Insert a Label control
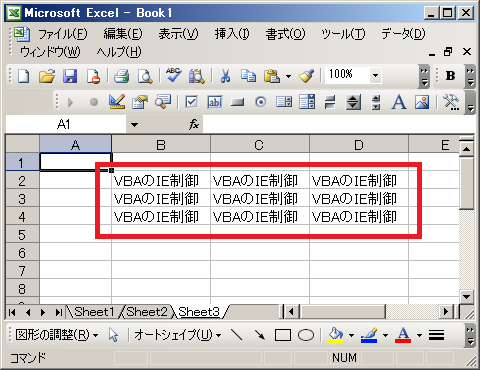480x370 pixels. (399, 102)
